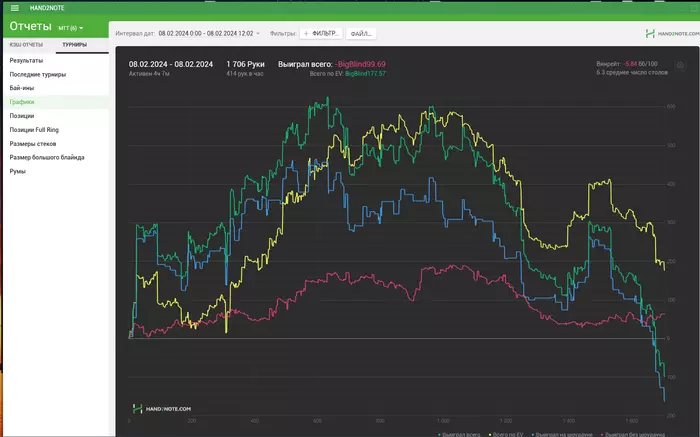Click the 'ФАЙЛ...' button

pos(361,33)
